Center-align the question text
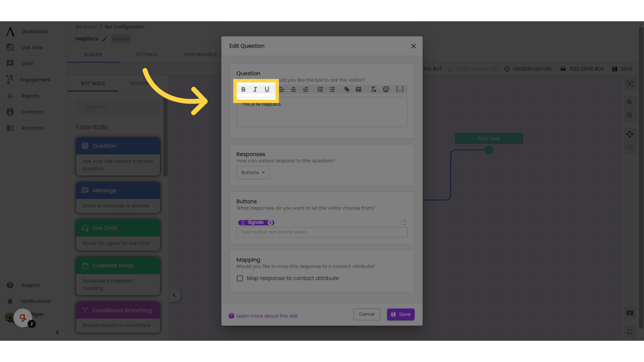The height and width of the screenshot is (362, 644). (x=293, y=89)
